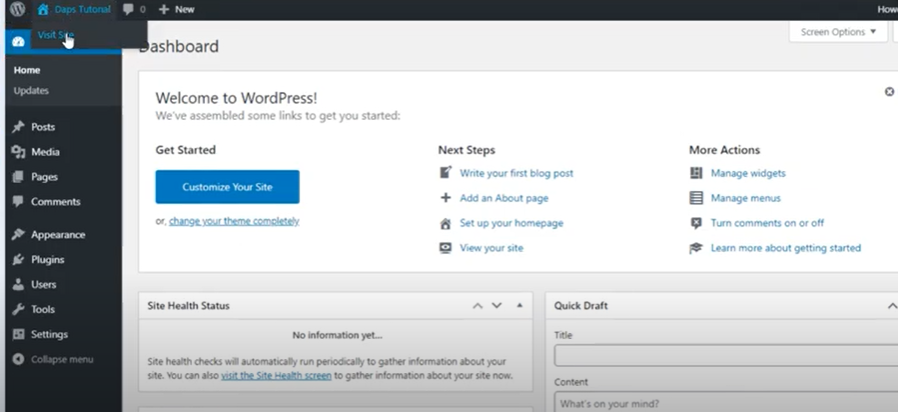Click the monitor icon beside View your site
Viewport: 898px width, 412px height.
click(x=446, y=248)
